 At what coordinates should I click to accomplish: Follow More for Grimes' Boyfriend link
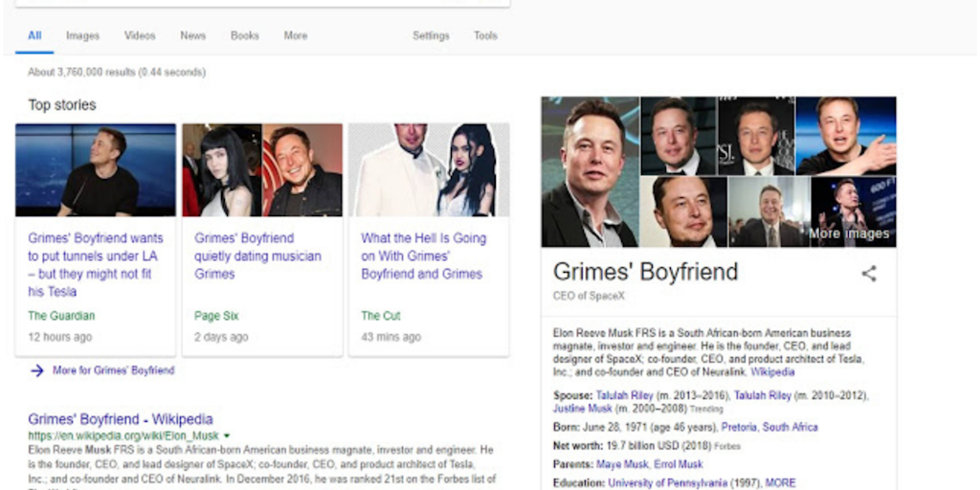click(x=113, y=370)
